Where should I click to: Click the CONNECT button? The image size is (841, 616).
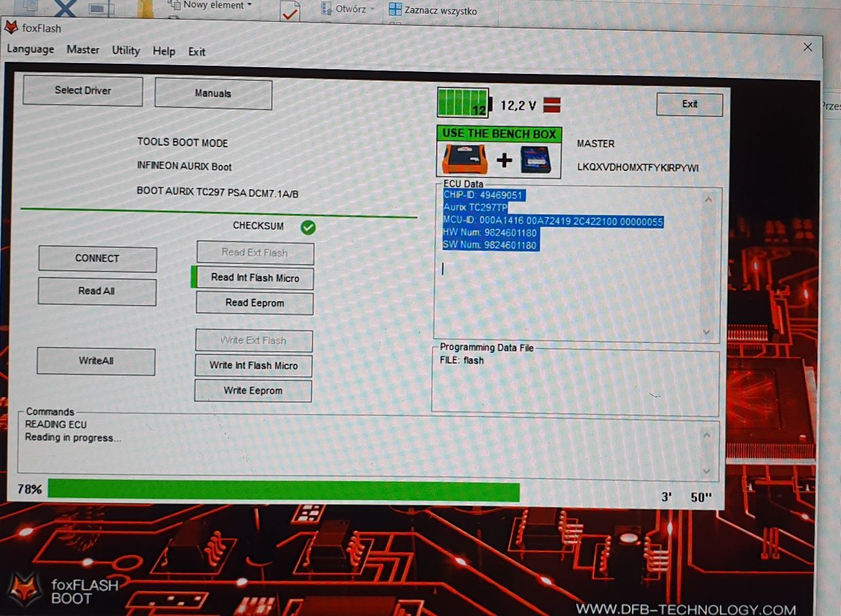[97, 258]
